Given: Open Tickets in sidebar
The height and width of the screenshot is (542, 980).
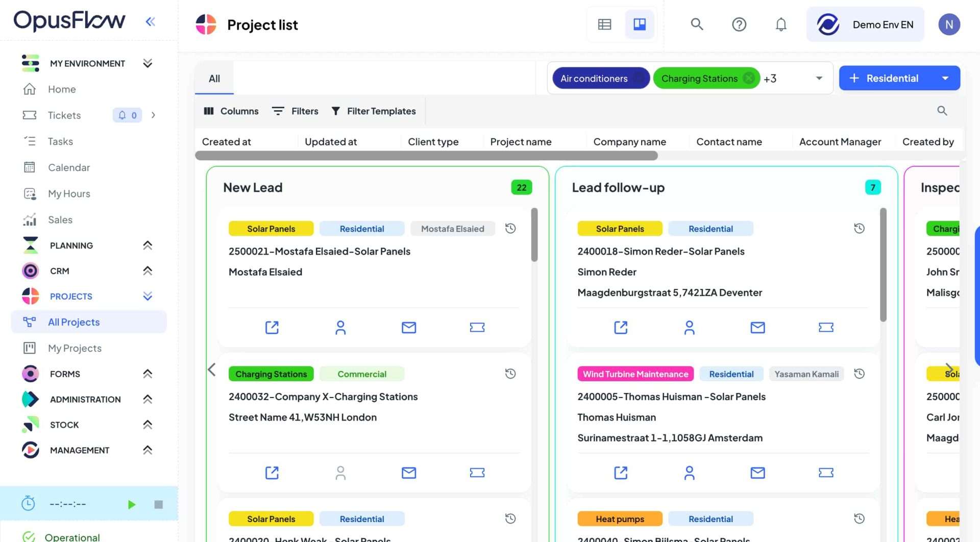Looking at the screenshot, I should point(64,115).
